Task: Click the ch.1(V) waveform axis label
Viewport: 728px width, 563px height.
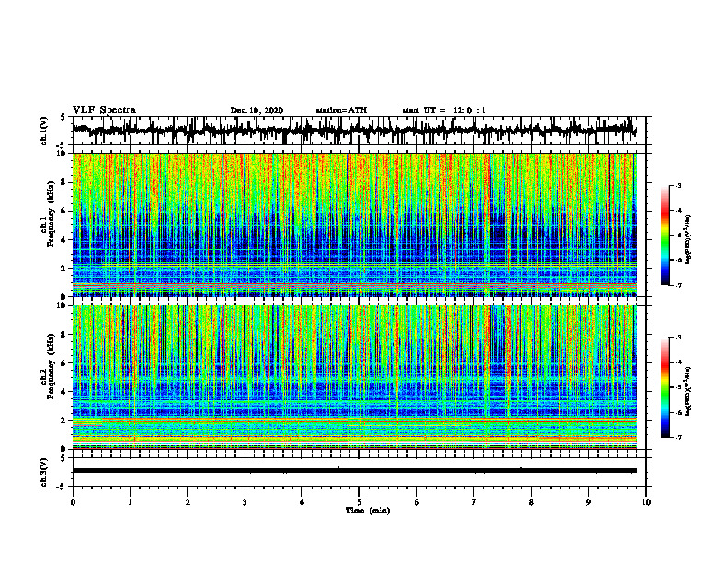Action: [44, 131]
